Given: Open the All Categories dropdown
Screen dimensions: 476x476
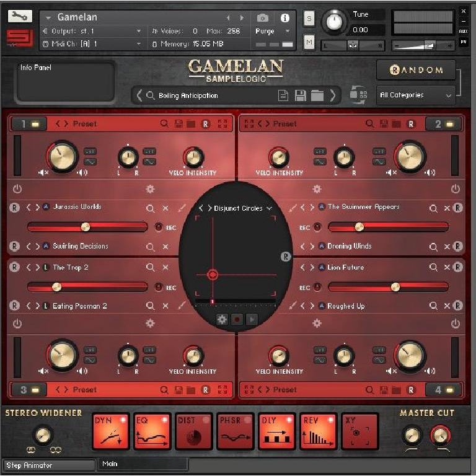Looking at the screenshot, I should coord(416,95).
